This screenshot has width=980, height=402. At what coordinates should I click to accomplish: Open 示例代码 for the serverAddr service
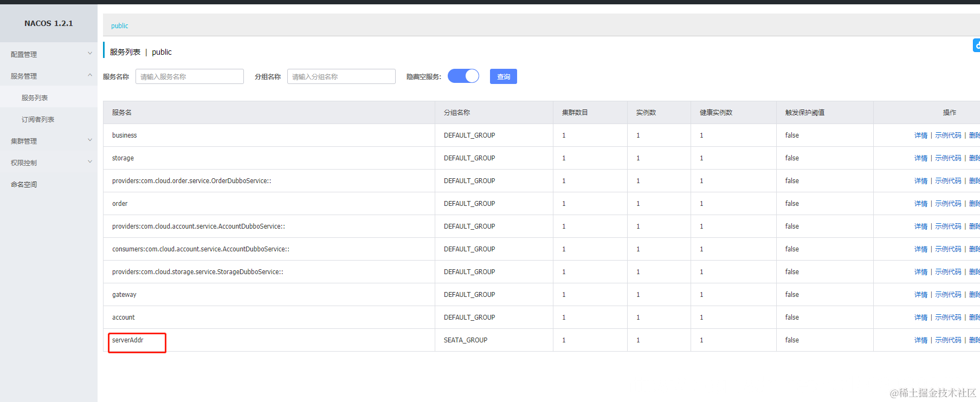[x=948, y=340]
